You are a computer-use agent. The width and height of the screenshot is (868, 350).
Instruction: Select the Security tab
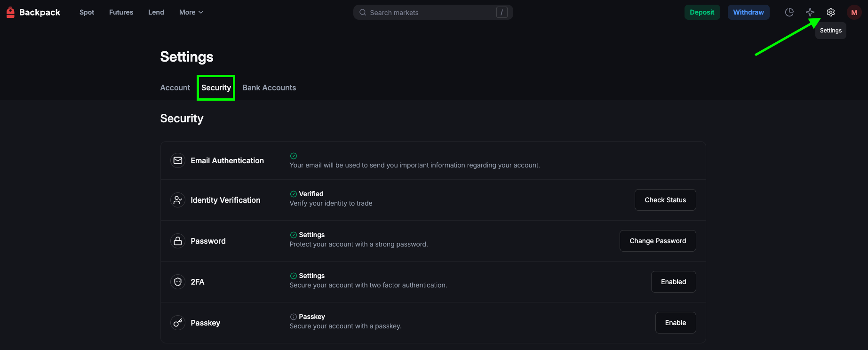[216, 87]
